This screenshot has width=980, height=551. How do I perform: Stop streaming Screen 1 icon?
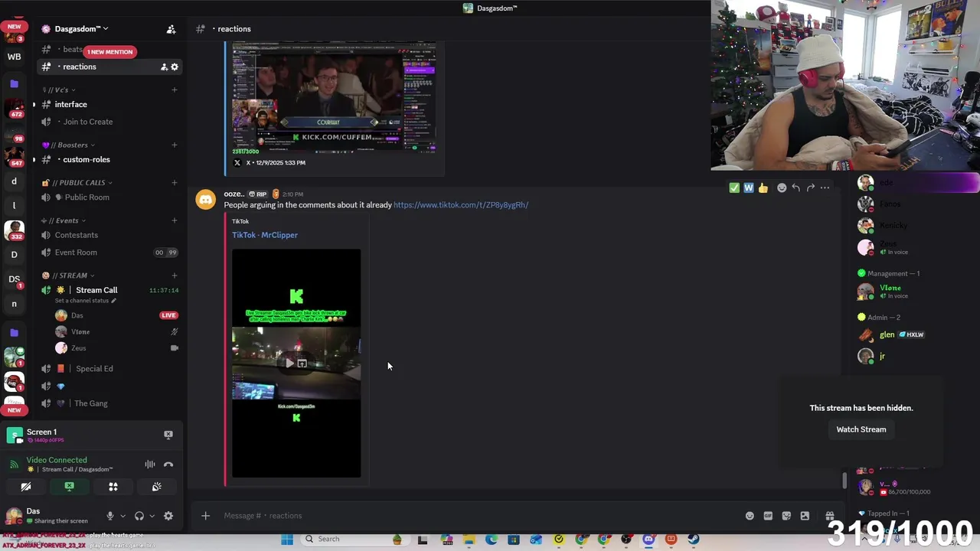[168, 435]
